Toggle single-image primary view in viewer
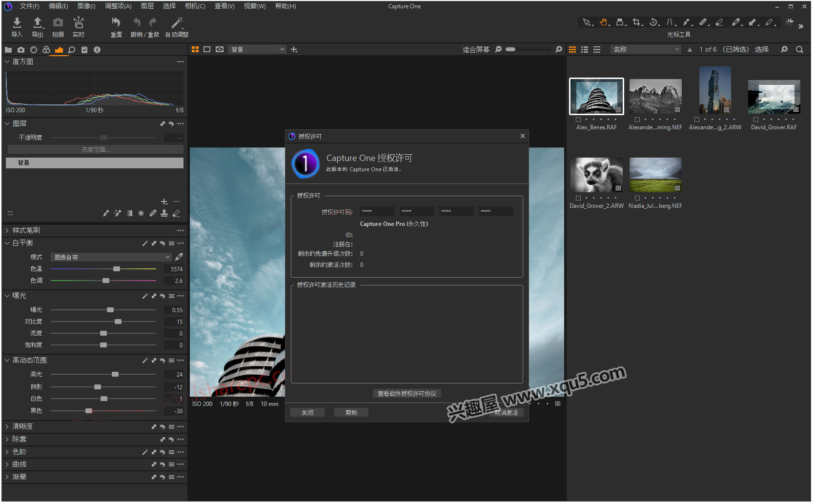The height and width of the screenshot is (504, 814). 207,49
